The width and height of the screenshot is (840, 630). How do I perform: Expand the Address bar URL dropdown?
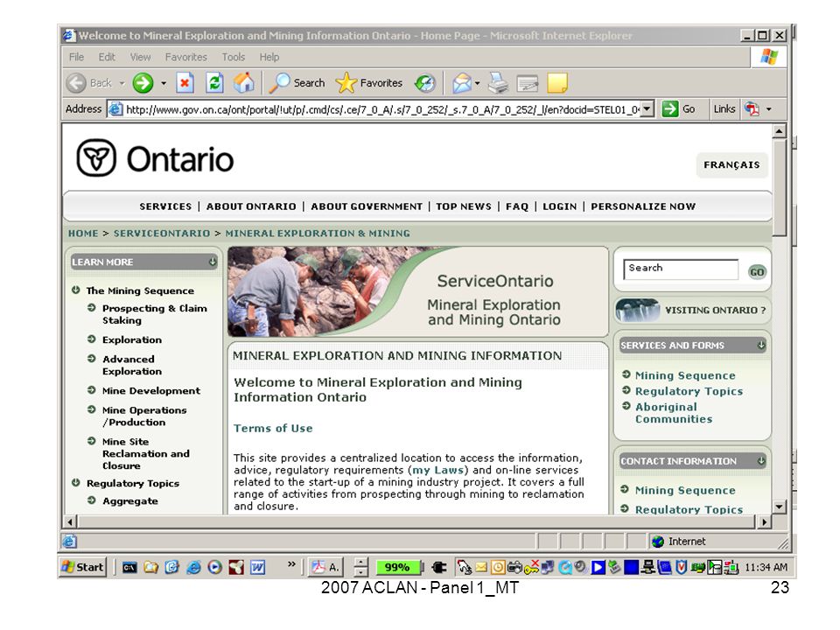(x=647, y=108)
